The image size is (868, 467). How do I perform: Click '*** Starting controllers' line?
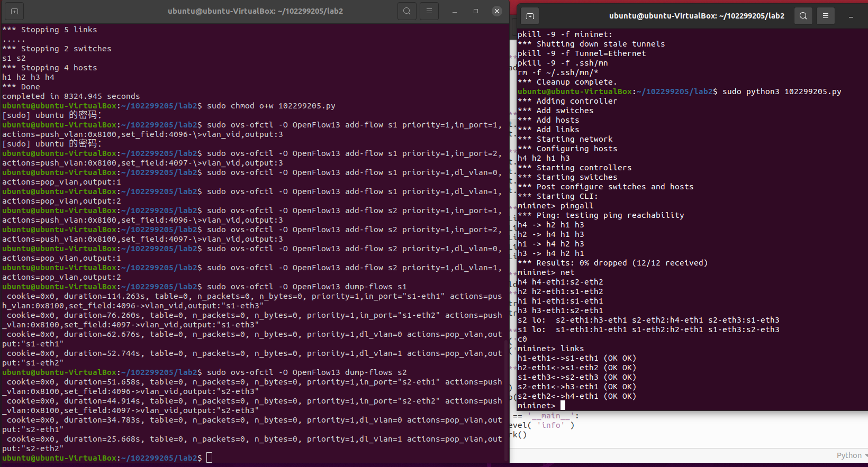point(575,168)
